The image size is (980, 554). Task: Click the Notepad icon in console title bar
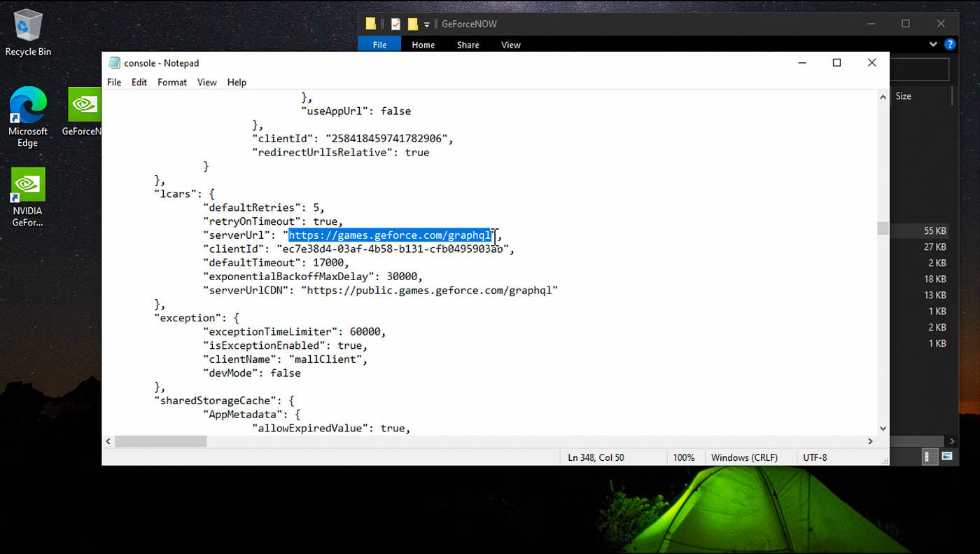tap(114, 63)
